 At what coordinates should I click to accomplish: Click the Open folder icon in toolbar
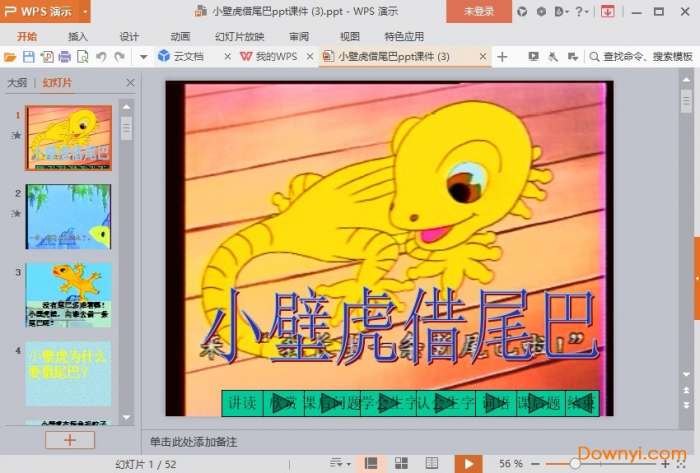[10, 57]
